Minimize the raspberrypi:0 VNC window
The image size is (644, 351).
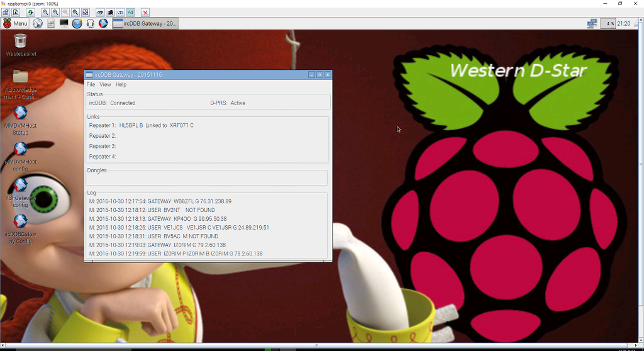(x=605, y=4)
